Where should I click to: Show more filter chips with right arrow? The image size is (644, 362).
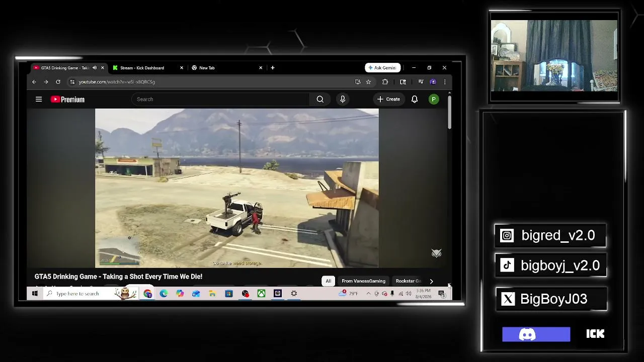pos(431,281)
